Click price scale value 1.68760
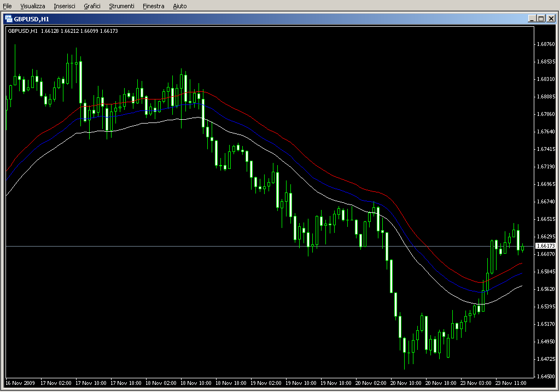Screen dimensions: 560x392 pos(546,44)
